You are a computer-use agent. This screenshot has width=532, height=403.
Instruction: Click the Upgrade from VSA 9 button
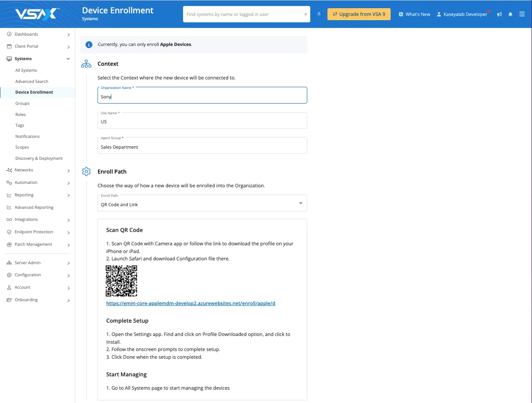coord(359,14)
